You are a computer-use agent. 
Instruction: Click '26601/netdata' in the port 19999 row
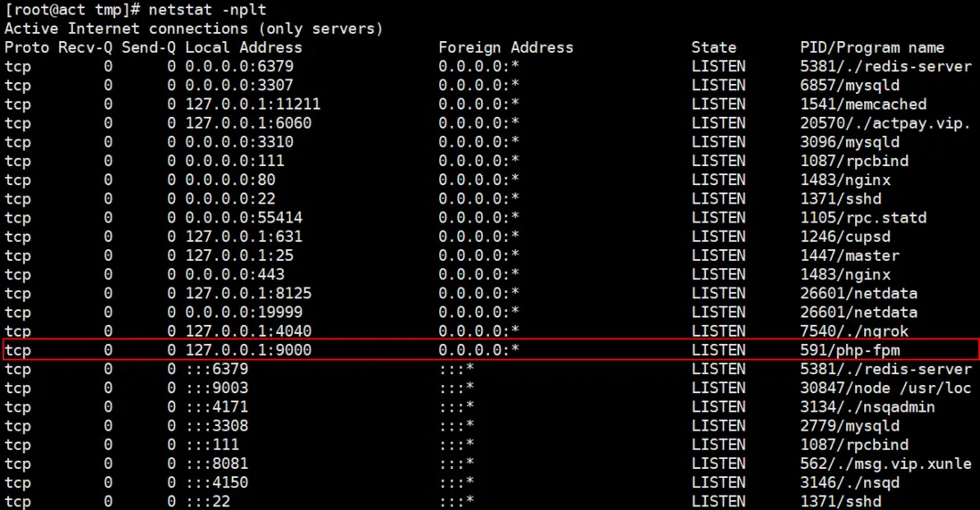pyautogui.click(x=859, y=313)
